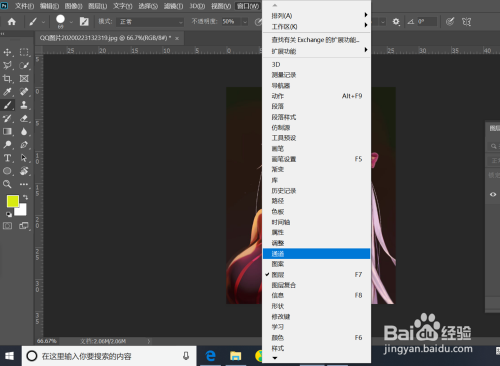Choose 画笔设置 F5 menu item
Screen dimensions: 500x366
coord(316,159)
